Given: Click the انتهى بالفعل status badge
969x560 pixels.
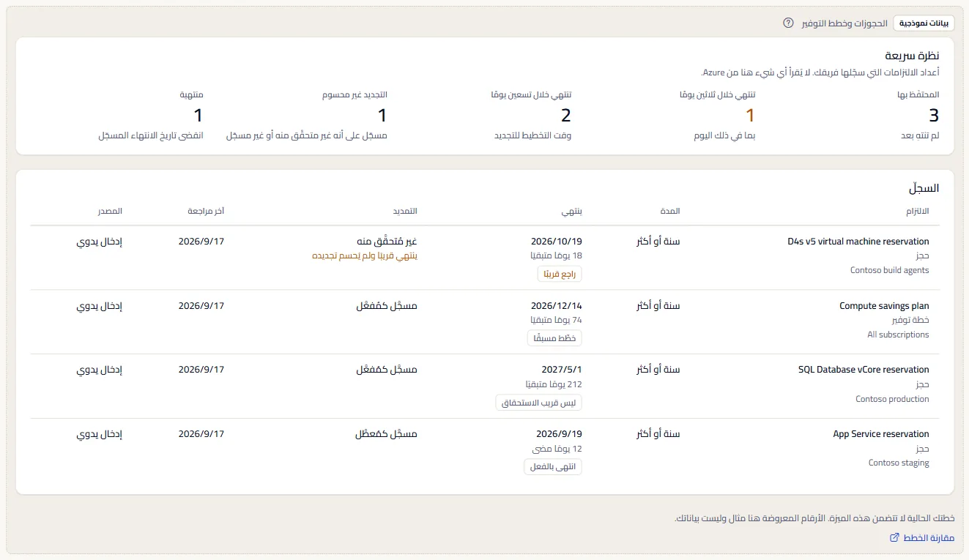Looking at the screenshot, I should click(x=553, y=467).
